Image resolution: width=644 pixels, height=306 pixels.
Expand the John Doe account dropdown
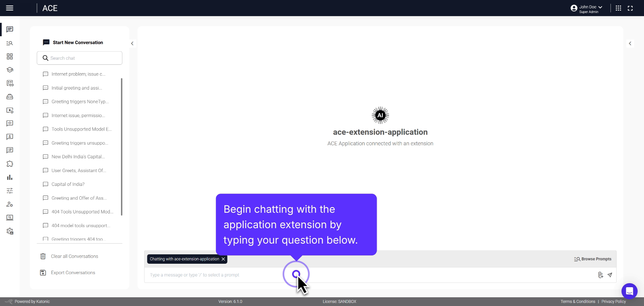[x=587, y=7]
